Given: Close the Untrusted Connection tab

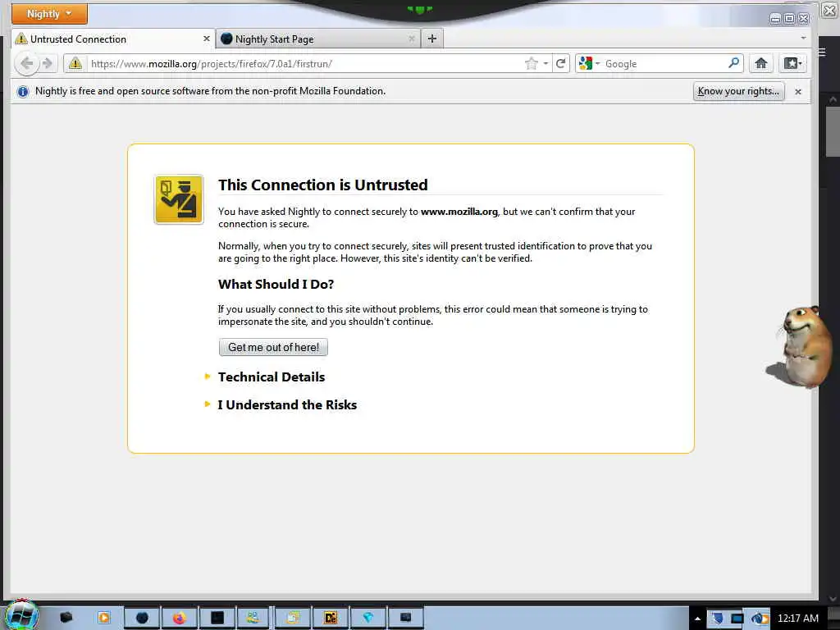Looking at the screenshot, I should point(206,39).
